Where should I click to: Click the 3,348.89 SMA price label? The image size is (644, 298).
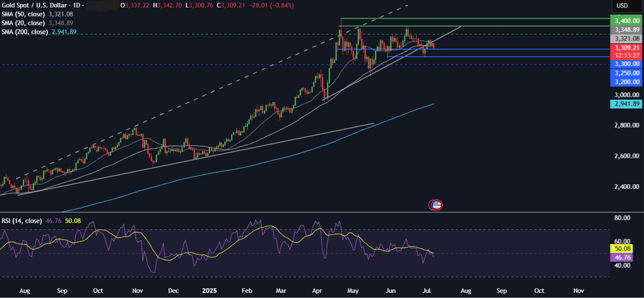pyautogui.click(x=625, y=30)
